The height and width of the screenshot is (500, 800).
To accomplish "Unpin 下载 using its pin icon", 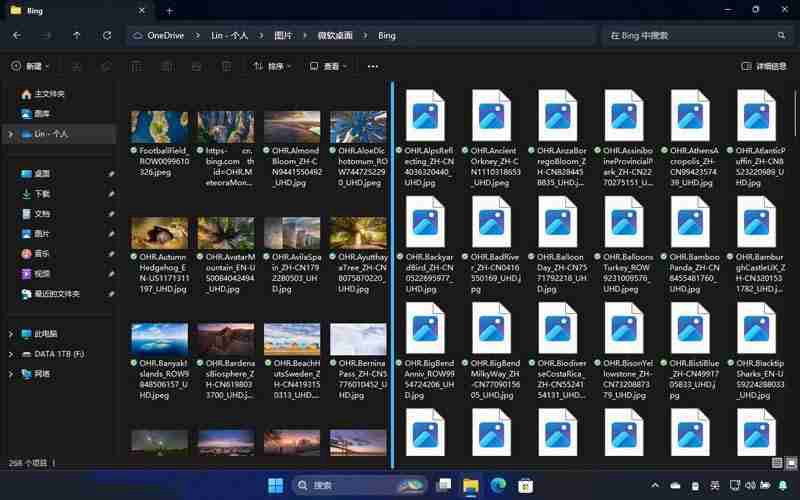I will [111, 194].
